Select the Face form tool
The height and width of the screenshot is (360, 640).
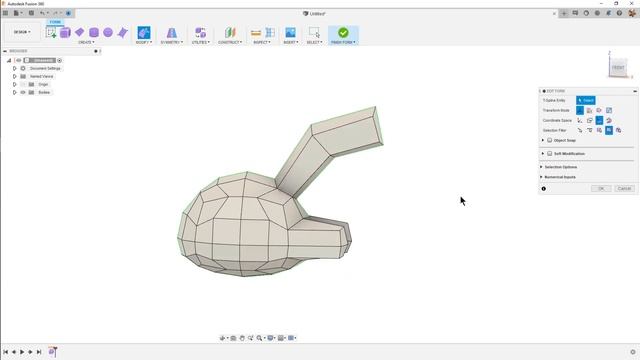(122, 33)
